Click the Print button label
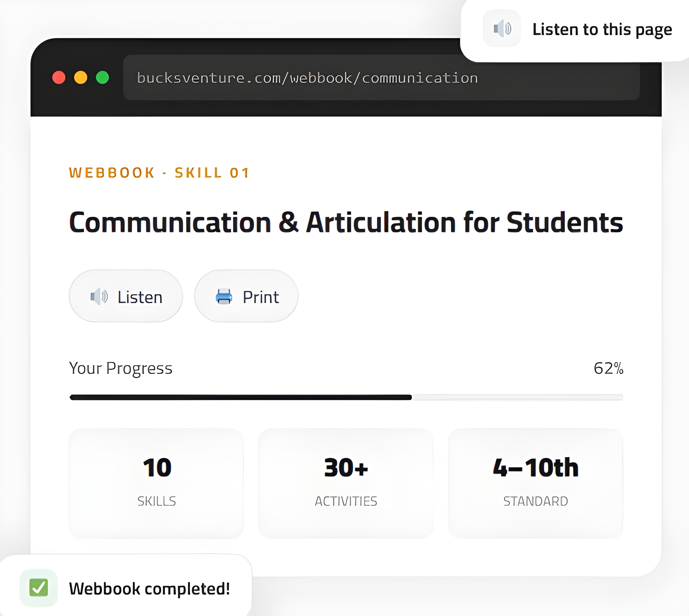689x616 pixels. pos(261,297)
